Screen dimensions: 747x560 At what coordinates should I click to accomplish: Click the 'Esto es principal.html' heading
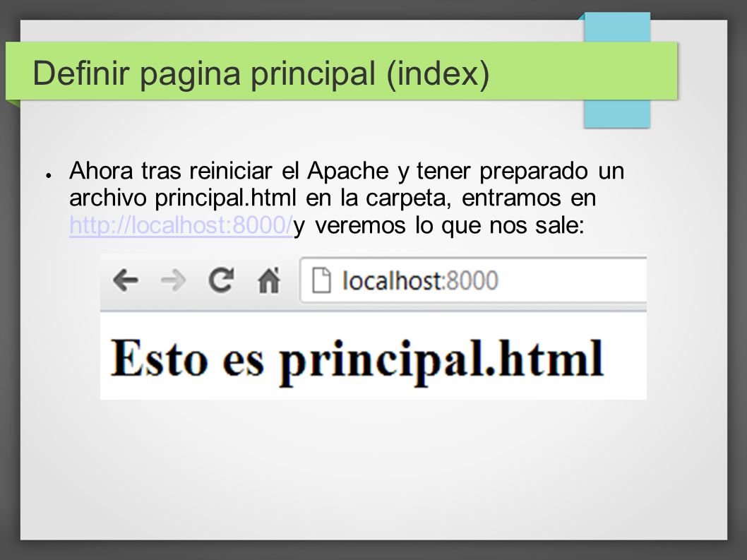tap(357, 362)
